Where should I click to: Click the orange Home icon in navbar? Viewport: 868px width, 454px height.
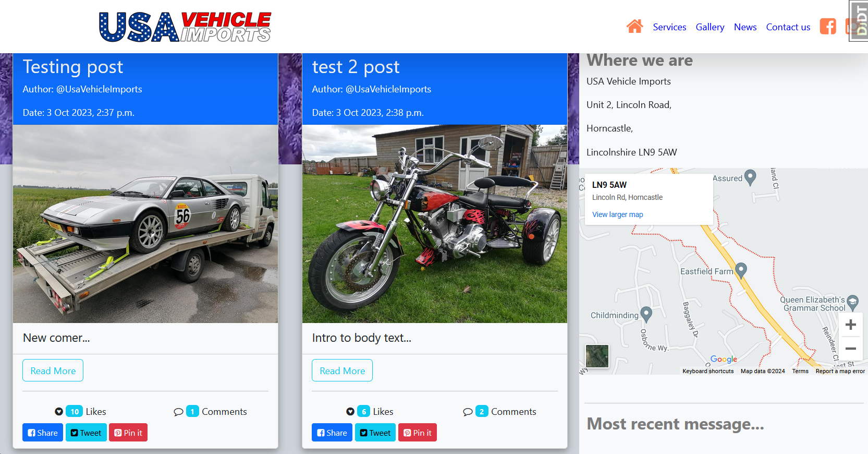[x=634, y=27]
